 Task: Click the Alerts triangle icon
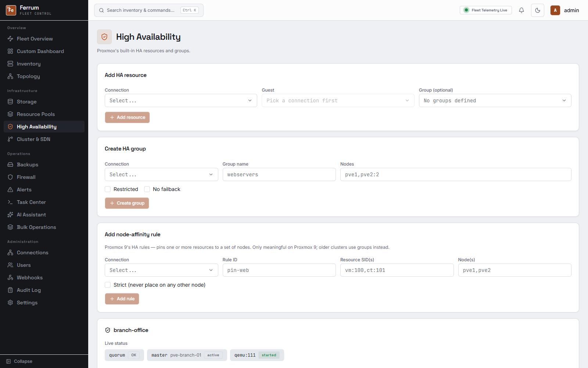pyautogui.click(x=10, y=190)
